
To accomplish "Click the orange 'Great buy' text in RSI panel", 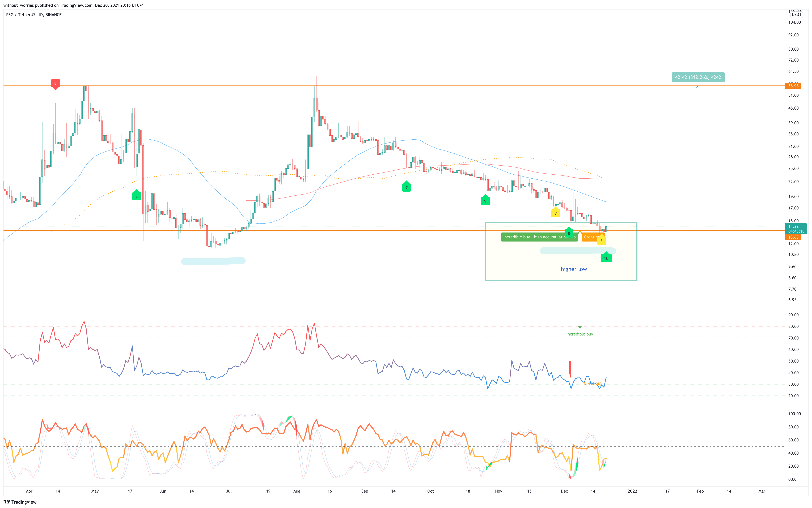I will click(593, 384).
